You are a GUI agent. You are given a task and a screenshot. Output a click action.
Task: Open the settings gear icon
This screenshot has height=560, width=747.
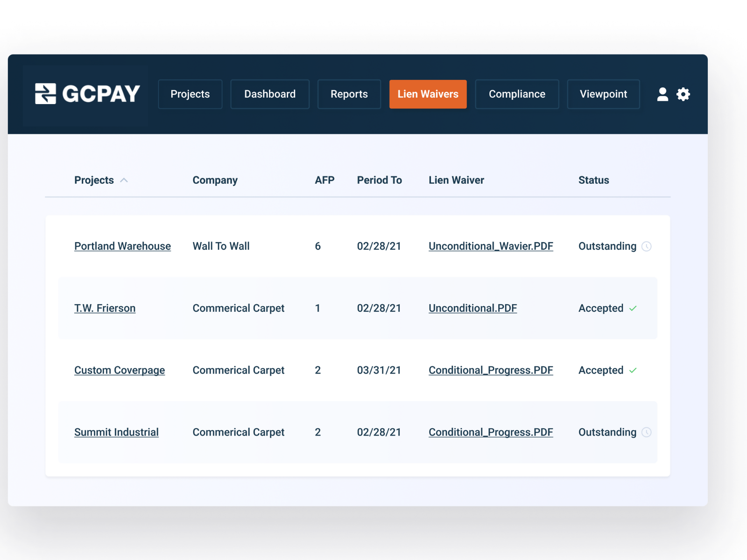684,94
